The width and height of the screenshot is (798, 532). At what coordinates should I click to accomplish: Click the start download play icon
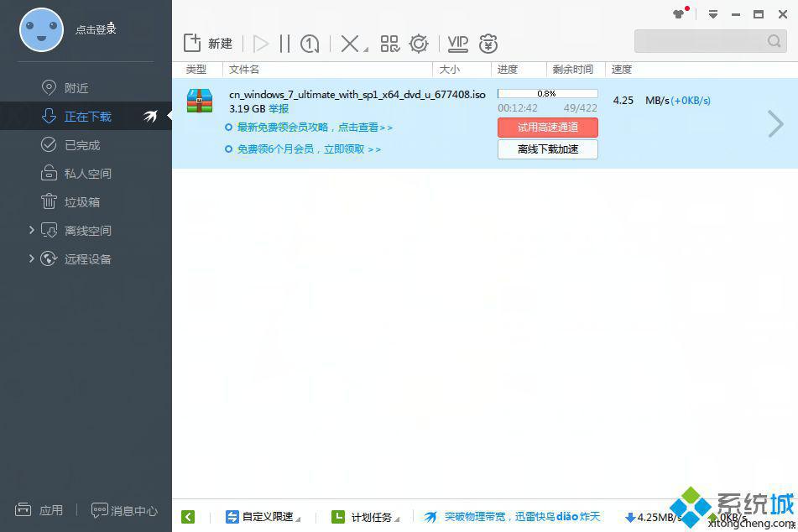click(x=261, y=44)
